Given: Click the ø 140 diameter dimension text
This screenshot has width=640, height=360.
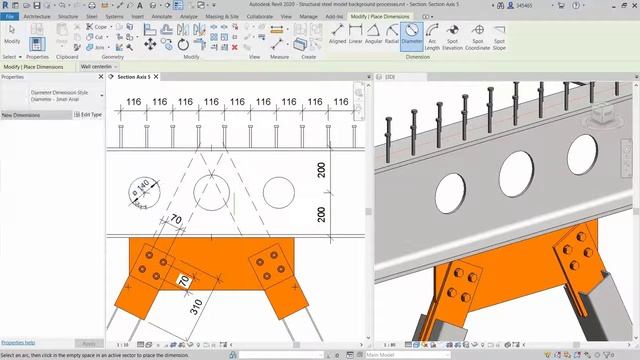Looking at the screenshot, I should click(142, 187).
